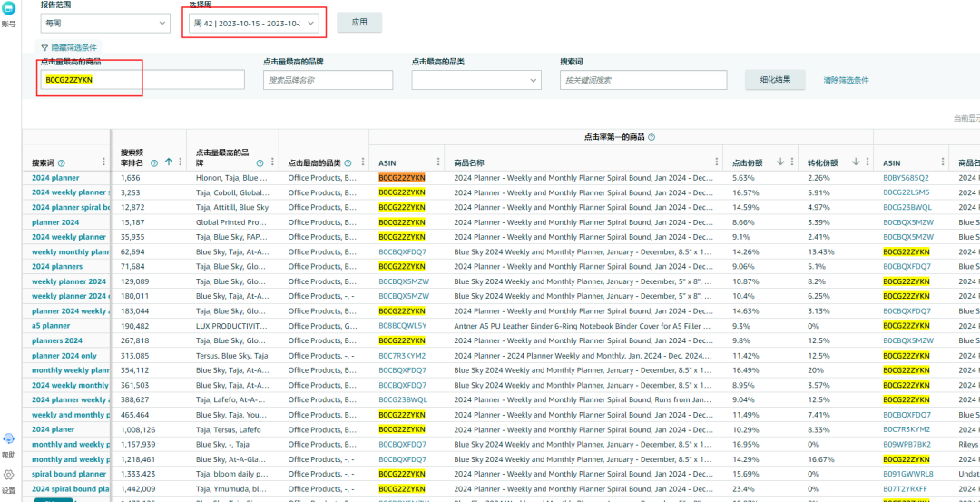Focus the 搜索品牌名称 brand input

coord(328,80)
